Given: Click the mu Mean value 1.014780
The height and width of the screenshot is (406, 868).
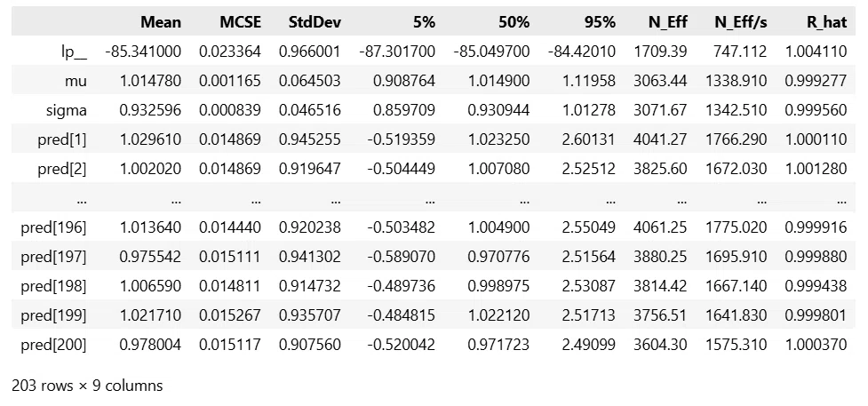Looking at the screenshot, I should click(x=150, y=81).
